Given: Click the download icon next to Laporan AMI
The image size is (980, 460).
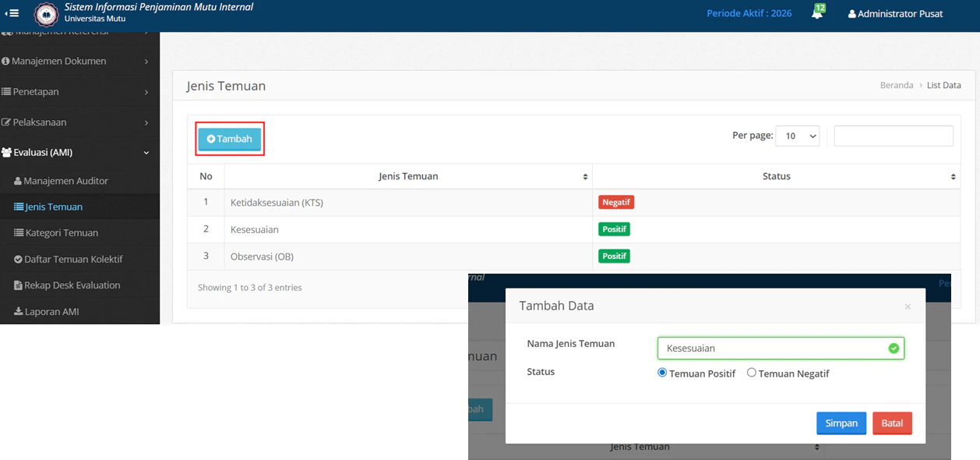Looking at the screenshot, I should coord(18,311).
